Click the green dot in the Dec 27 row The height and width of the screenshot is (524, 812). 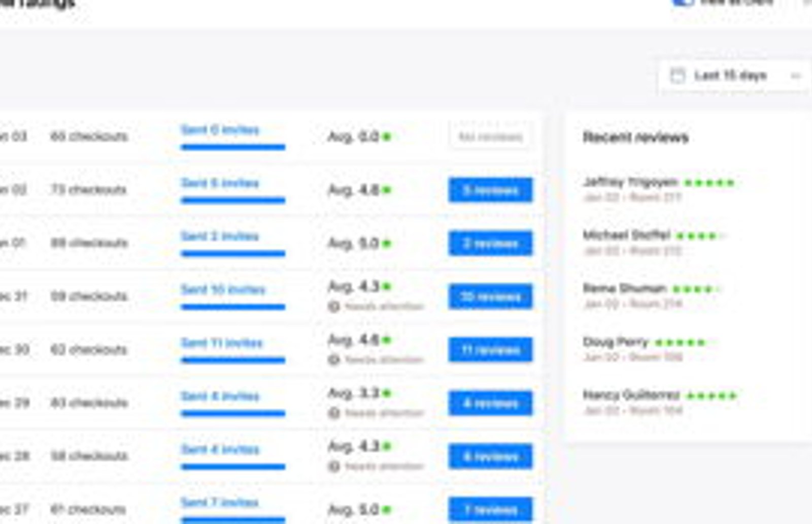pos(387,509)
